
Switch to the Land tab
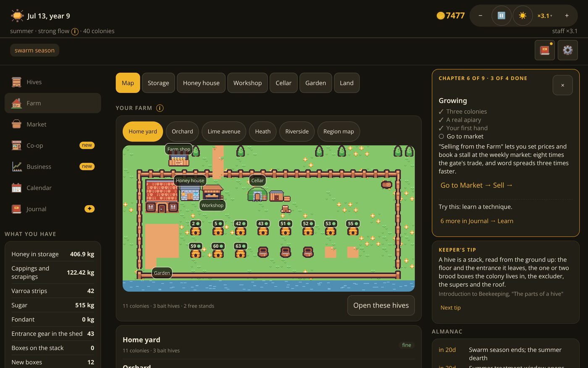346,83
